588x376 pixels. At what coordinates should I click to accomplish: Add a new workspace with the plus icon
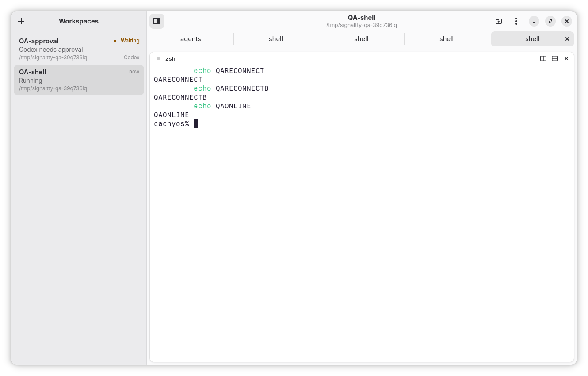click(21, 21)
